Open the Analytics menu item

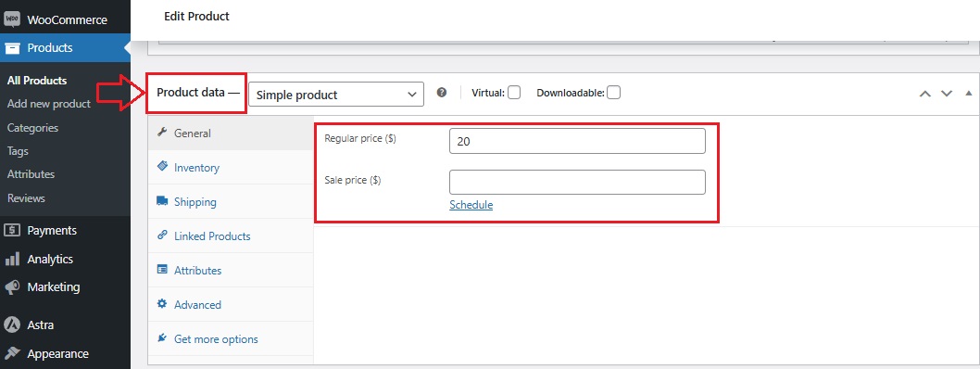point(65,259)
